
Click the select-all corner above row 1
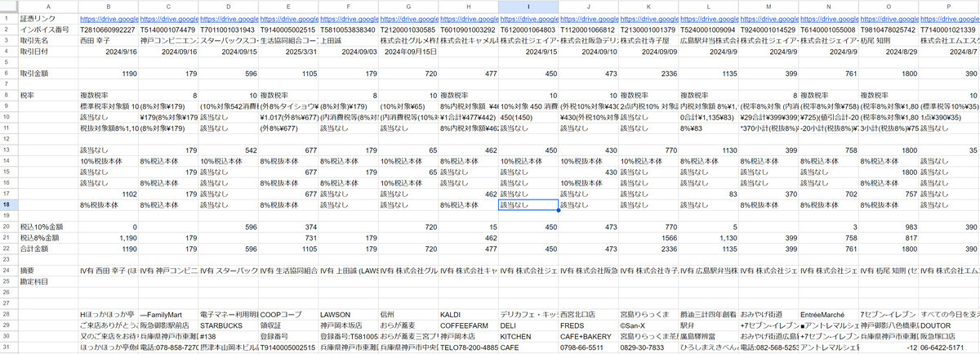(x=8, y=6)
